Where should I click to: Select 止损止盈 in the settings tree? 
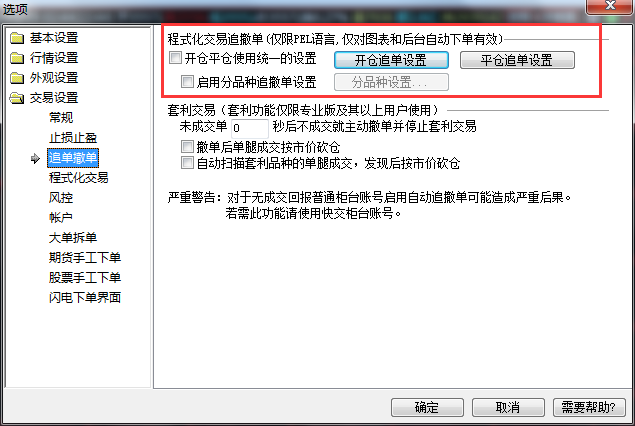pyautogui.click(x=73, y=138)
